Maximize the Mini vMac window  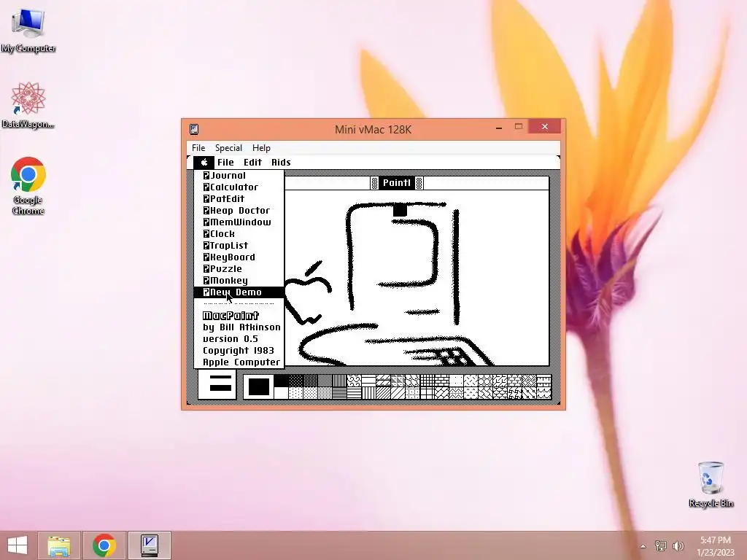tap(519, 127)
